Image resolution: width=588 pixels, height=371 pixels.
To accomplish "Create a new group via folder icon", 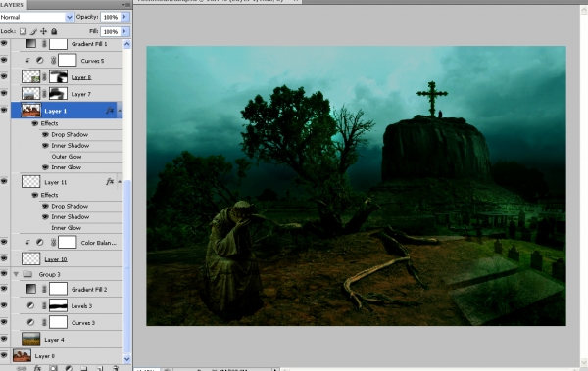I will pos(84,369).
